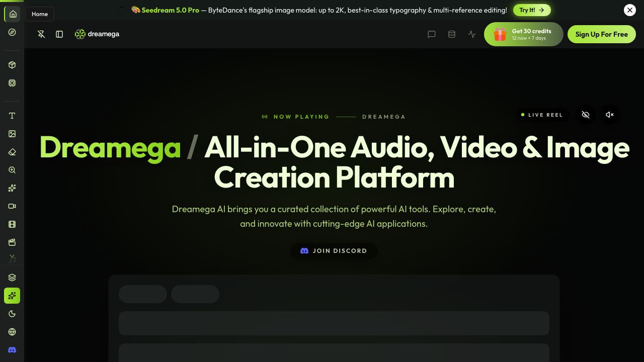Open the video camera icon in sidebar
The width and height of the screenshot is (644, 362).
(12, 206)
